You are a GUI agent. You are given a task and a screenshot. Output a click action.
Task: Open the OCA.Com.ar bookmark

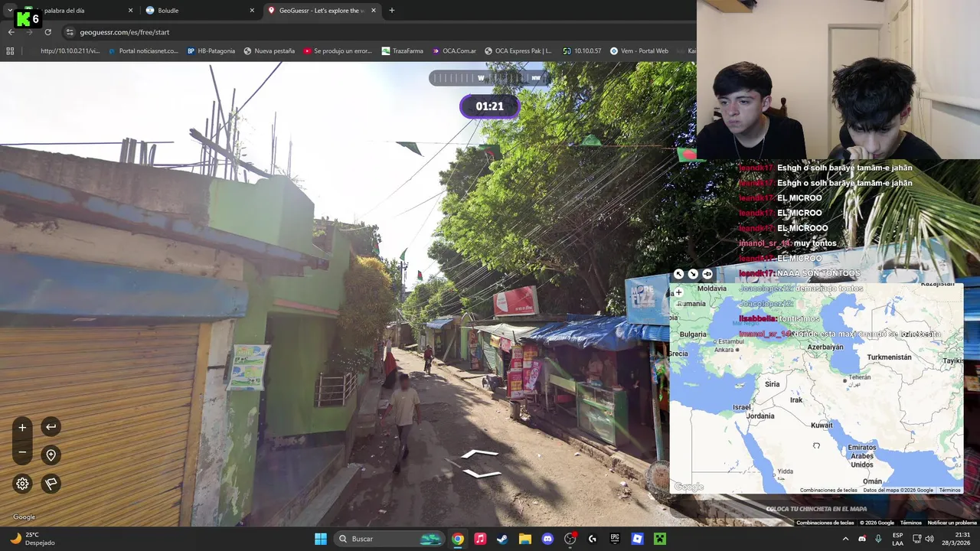coord(453,51)
